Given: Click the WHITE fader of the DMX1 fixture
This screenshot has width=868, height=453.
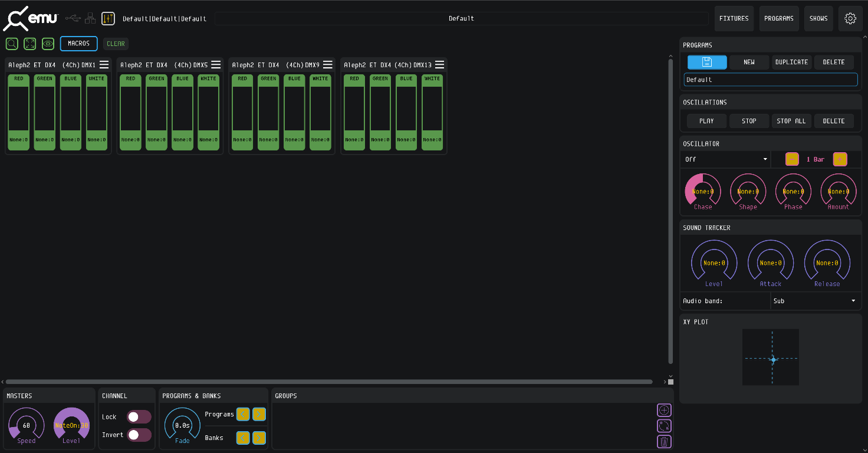Looking at the screenshot, I should (x=97, y=112).
